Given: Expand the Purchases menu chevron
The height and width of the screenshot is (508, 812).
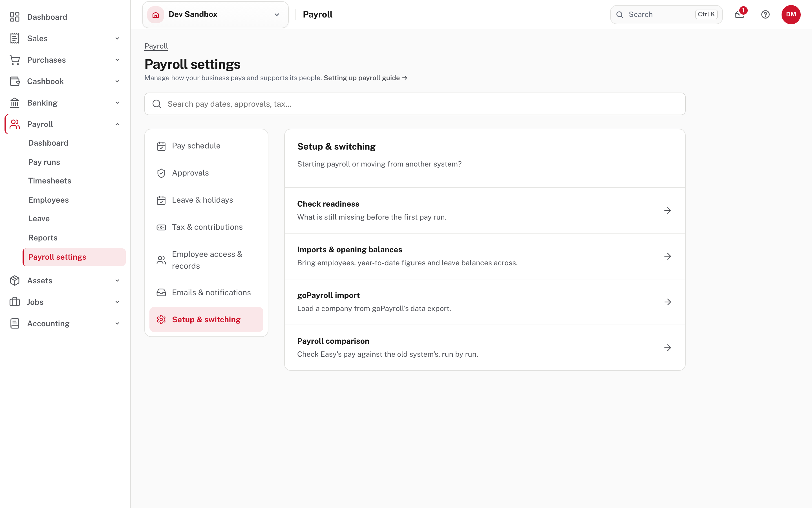Looking at the screenshot, I should pyautogui.click(x=117, y=60).
